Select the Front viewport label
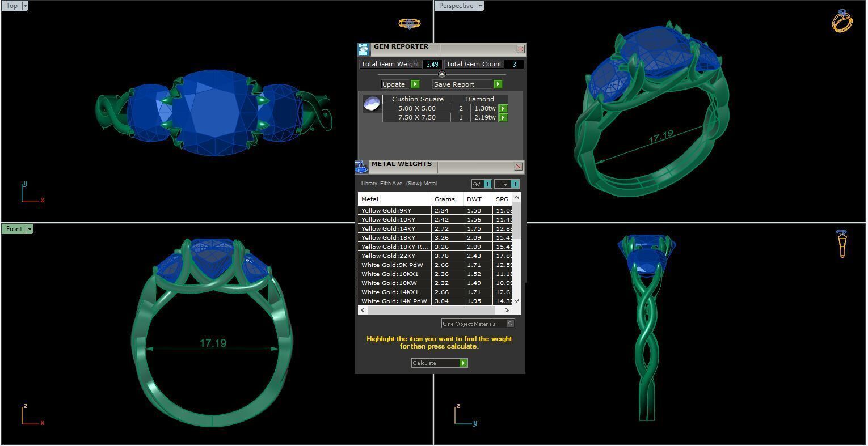This screenshot has height=446, width=868. 14,229
